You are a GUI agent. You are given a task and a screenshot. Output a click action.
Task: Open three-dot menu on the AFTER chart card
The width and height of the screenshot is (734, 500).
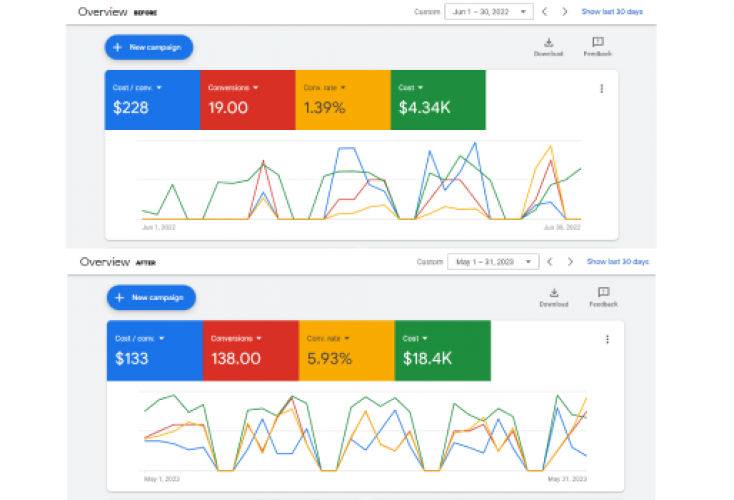pos(608,339)
